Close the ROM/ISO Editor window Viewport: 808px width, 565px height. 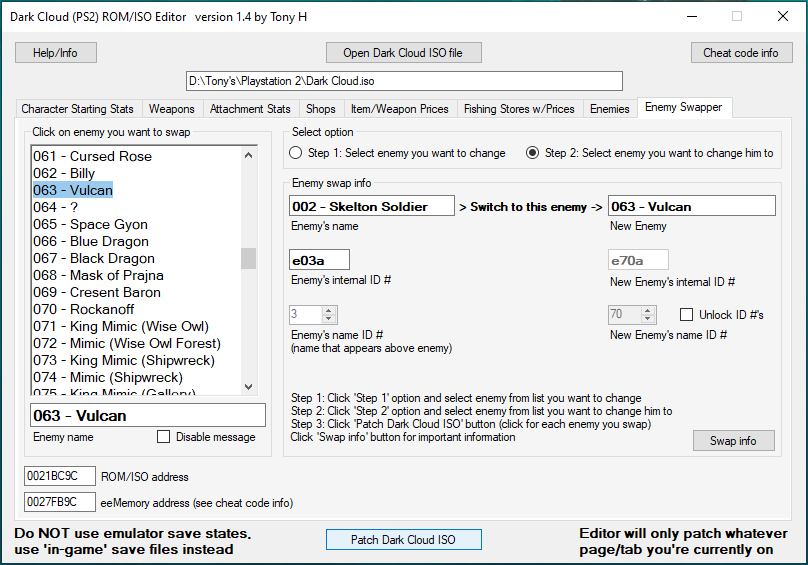pyautogui.click(x=783, y=16)
